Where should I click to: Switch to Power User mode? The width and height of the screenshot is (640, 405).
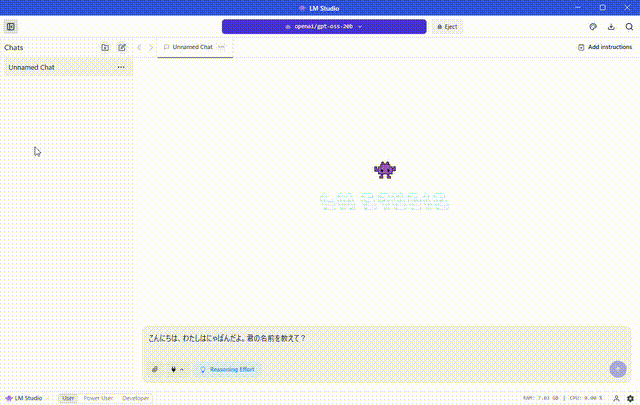(98, 398)
